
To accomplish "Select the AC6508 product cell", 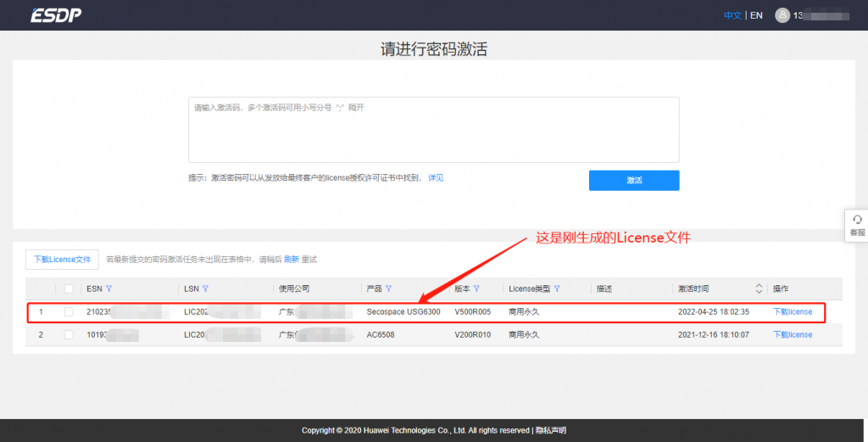I will coord(381,334).
